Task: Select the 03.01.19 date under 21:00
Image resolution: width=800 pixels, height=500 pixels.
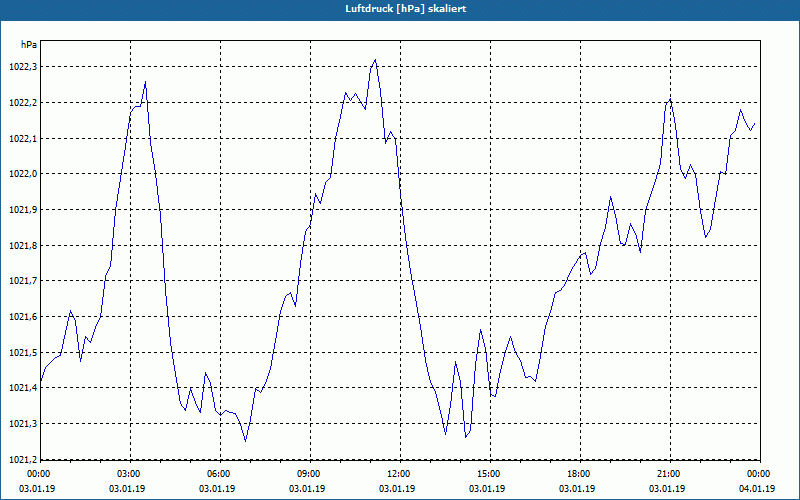Action: (668, 489)
